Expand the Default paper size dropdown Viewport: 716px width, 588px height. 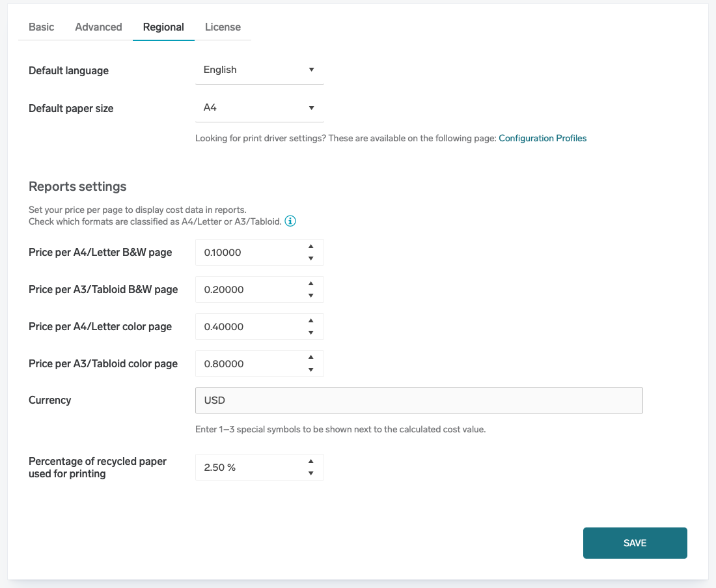click(259, 107)
